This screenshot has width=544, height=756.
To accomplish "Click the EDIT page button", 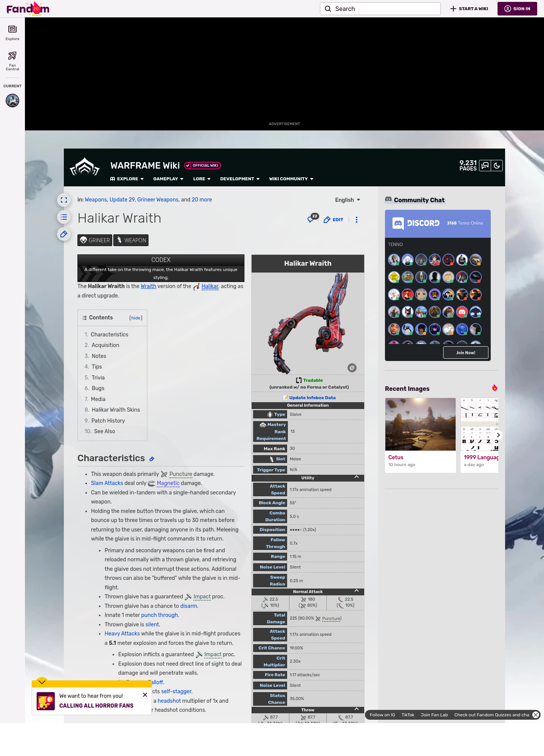I will tap(334, 220).
